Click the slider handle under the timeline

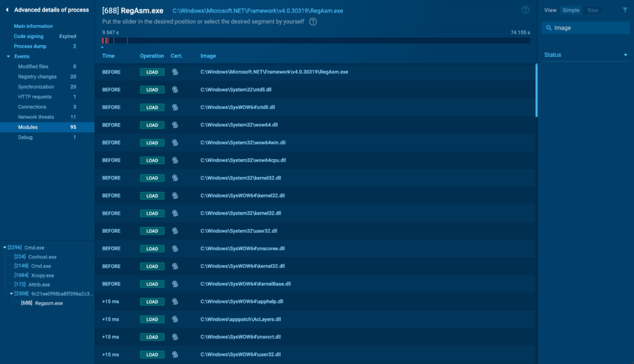102,47
